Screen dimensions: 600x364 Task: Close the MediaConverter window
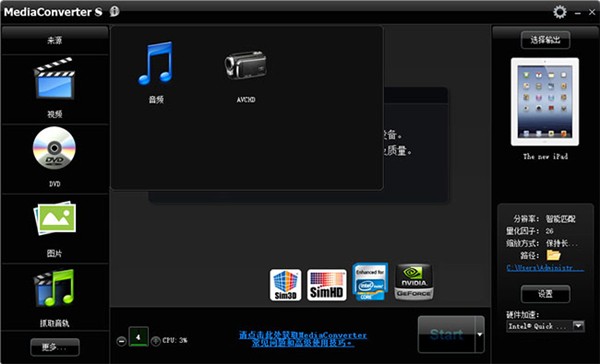[592, 13]
